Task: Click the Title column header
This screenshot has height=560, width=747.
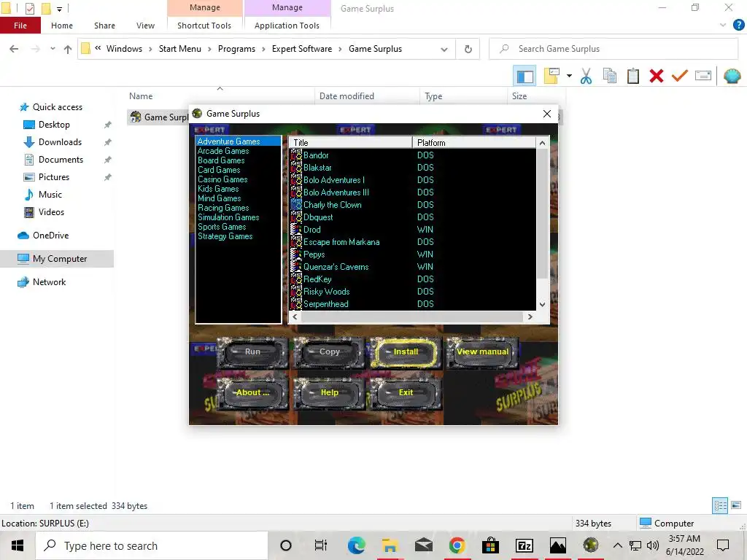Action: click(x=350, y=142)
